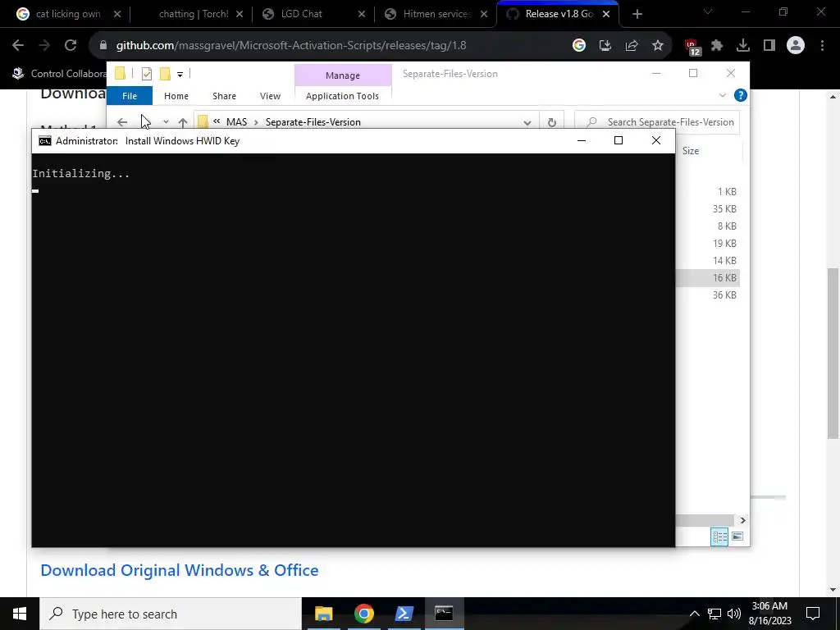Switch Explorer to details view icon
Image resolution: width=840 pixels, height=630 pixels.
719,536
